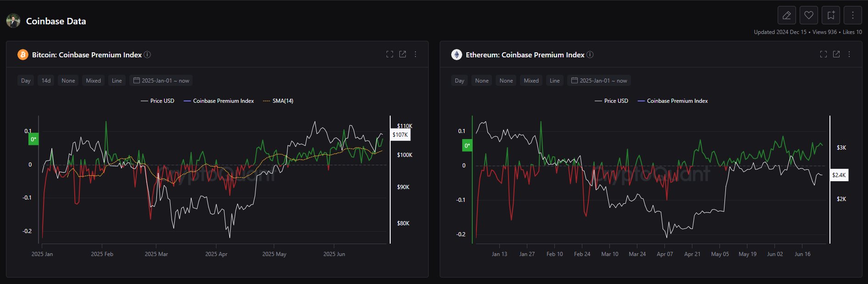This screenshot has width=868, height=284.
Task: Show info tooltip for Bitcoin Coinbase Premium Index
Action: pos(147,55)
